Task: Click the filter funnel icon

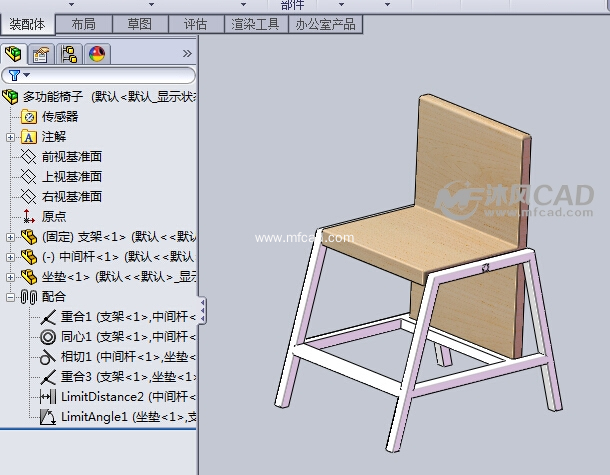Action: (x=14, y=75)
